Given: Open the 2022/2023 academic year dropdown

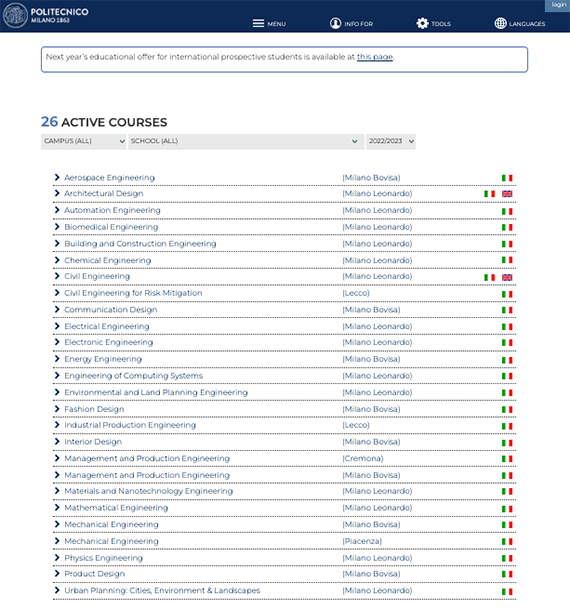Looking at the screenshot, I should (x=391, y=141).
